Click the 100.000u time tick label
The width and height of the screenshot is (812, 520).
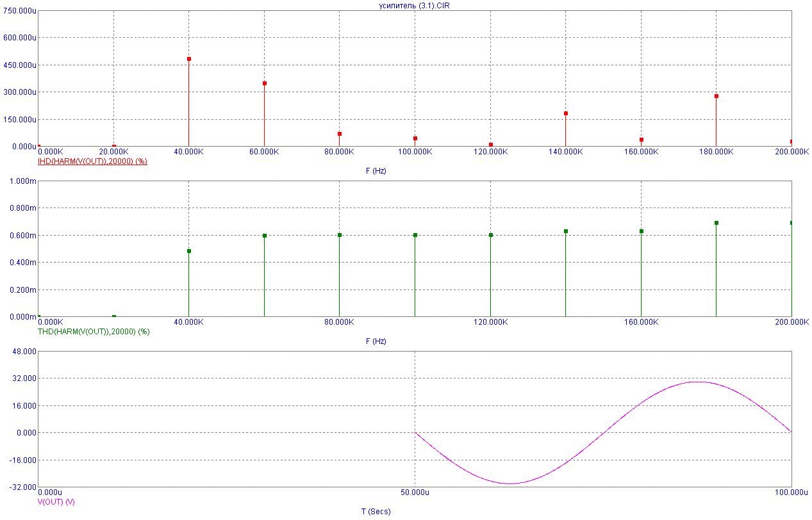click(791, 492)
